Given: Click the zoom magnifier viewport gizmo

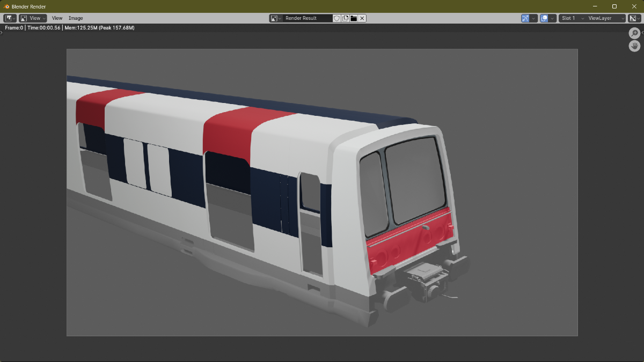Looking at the screenshot, I should click(x=634, y=33).
